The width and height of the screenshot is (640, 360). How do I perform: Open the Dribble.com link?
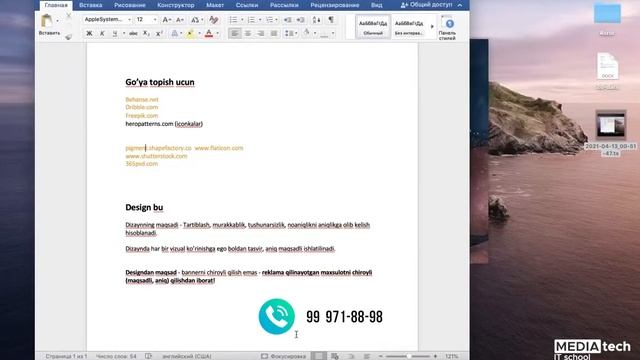[142, 107]
